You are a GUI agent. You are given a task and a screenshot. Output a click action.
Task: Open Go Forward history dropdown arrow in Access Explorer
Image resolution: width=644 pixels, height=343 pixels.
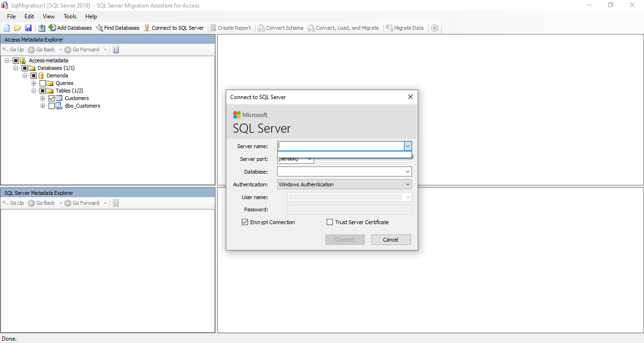pos(105,50)
